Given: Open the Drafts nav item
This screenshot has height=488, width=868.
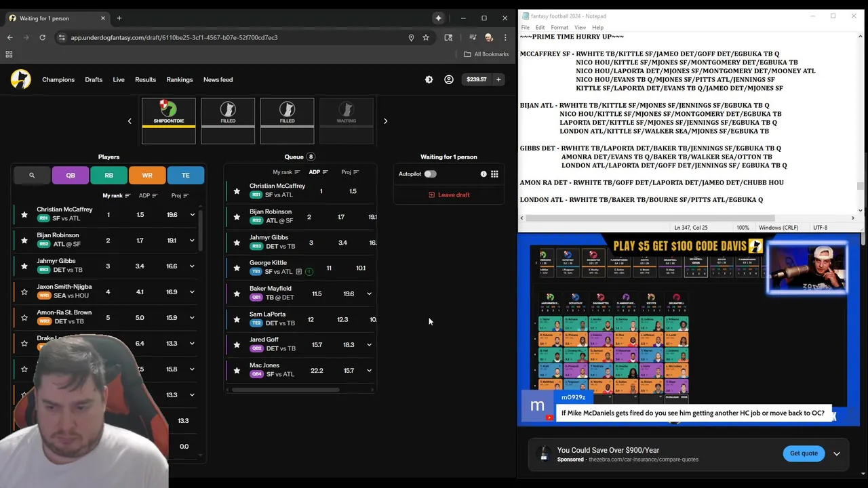Looking at the screenshot, I should point(94,79).
